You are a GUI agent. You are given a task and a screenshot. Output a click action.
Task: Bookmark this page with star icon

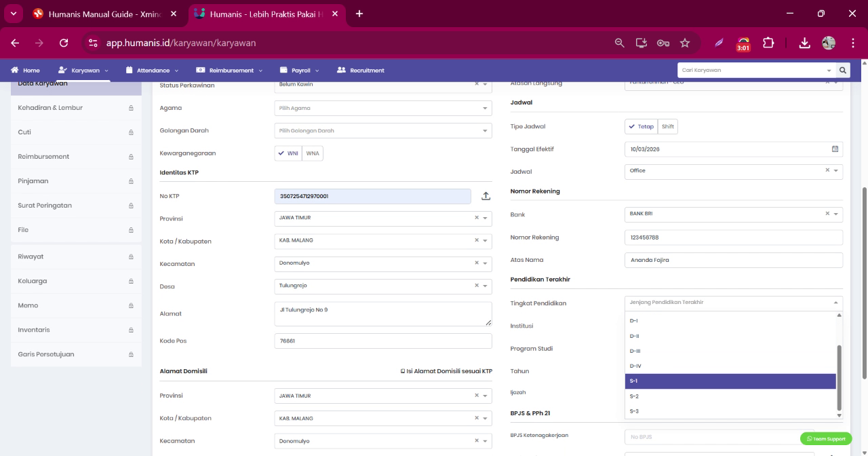click(x=685, y=43)
